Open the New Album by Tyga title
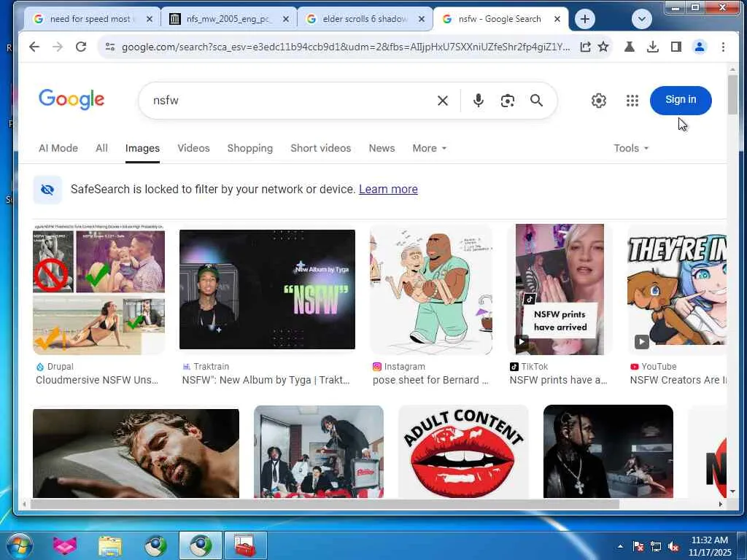The height and width of the screenshot is (560, 747). pos(266,380)
